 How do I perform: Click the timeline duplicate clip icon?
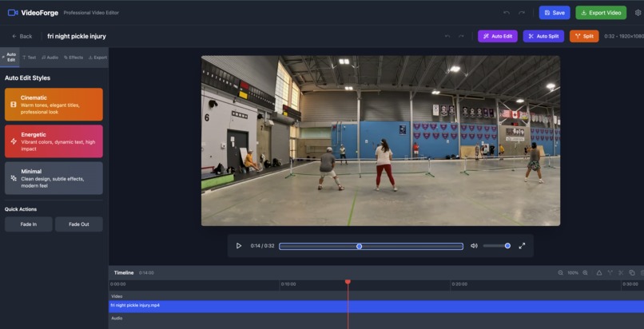632,273
